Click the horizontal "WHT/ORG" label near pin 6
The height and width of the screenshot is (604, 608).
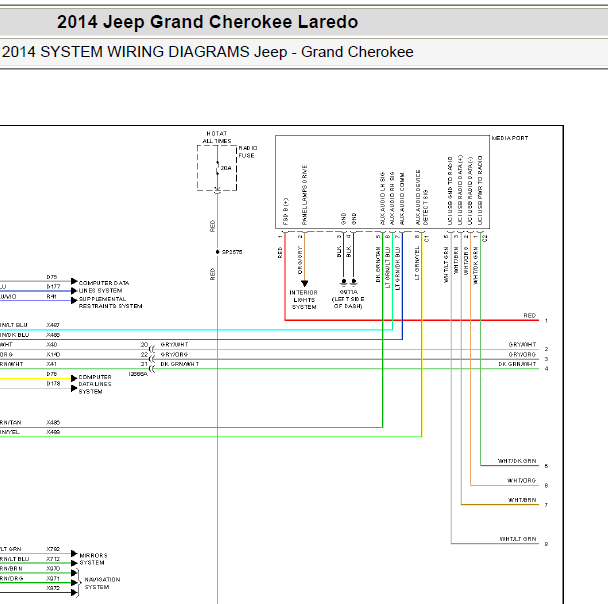[522, 480]
